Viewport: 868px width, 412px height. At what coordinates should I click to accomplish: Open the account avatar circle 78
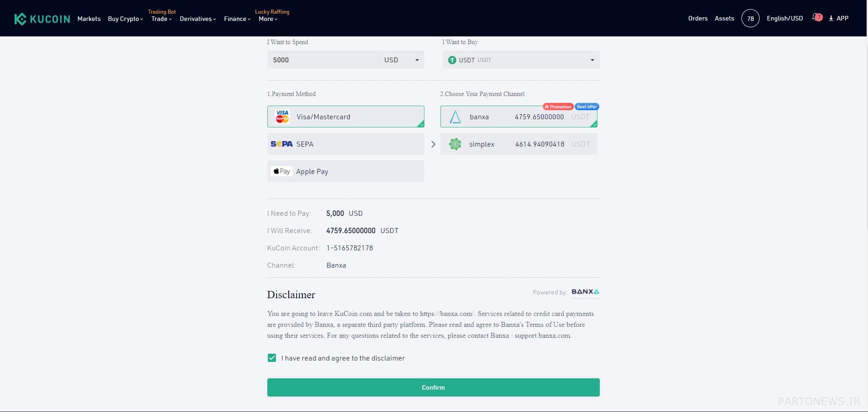pos(750,19)
